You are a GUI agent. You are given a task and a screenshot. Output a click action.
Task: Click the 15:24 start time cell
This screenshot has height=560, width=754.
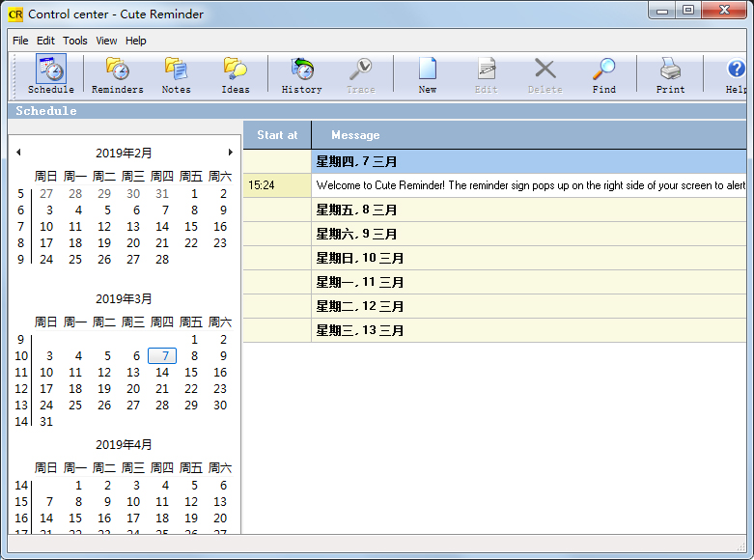point(277,185)
